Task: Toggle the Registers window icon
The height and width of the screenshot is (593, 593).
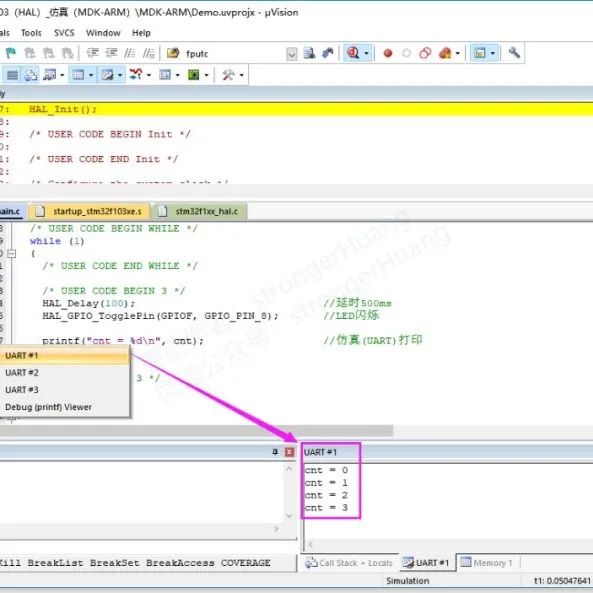Action: point(12,75)
